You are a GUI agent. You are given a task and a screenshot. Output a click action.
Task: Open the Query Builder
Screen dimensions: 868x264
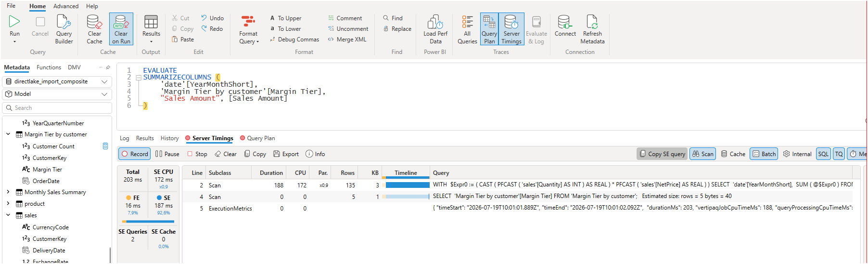[64, 29]
